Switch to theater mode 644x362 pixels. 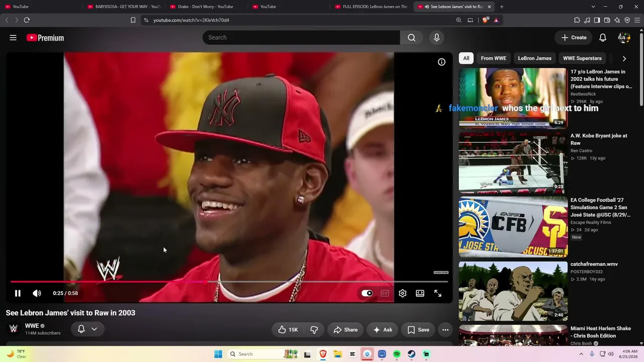point(420,293)
